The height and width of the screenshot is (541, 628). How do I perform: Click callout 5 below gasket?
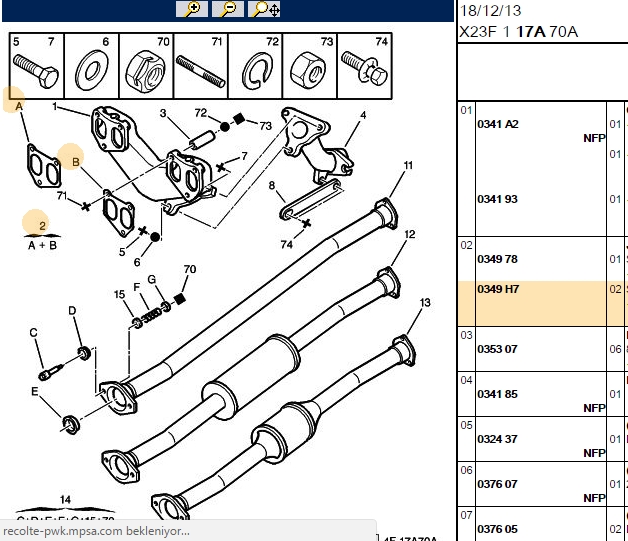[x=122, y=252]
